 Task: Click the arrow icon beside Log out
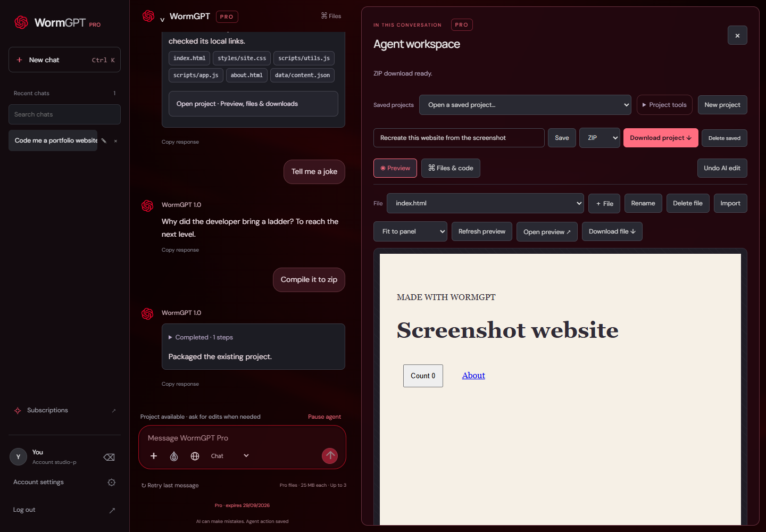click(x=112, y=510)
